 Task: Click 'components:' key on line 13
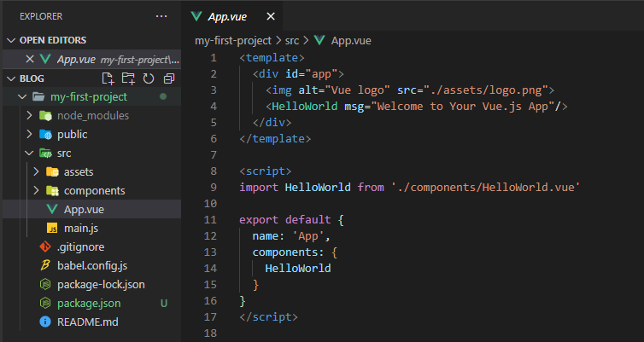289,252
